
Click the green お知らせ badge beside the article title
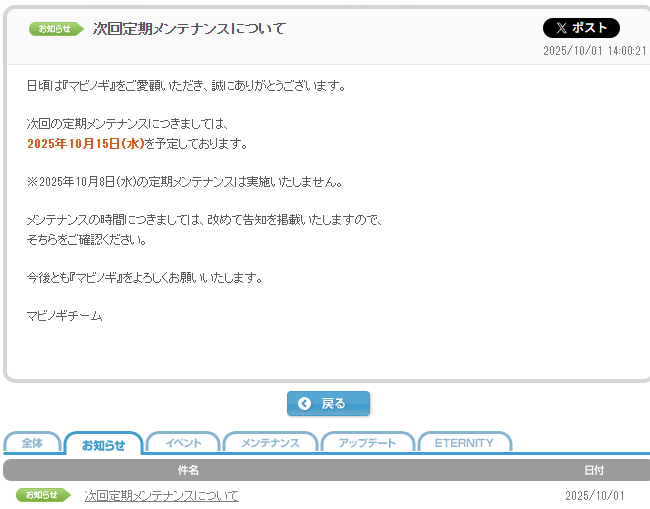56,29
